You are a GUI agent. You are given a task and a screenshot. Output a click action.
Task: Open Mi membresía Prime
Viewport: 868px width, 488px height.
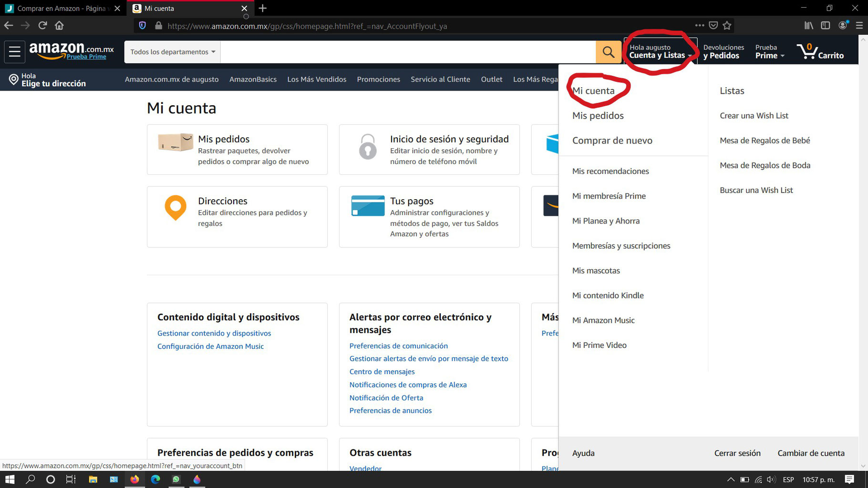point(609,196)
